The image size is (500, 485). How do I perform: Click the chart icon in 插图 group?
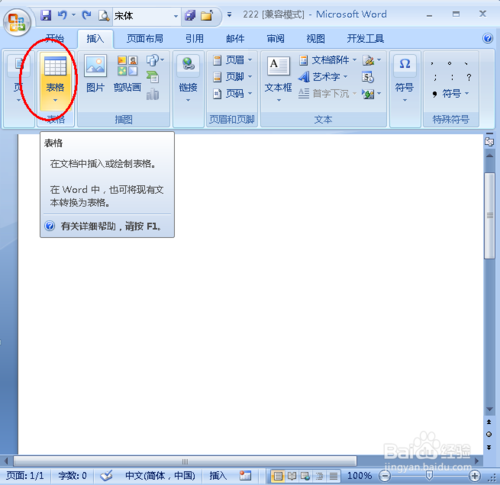tap(153, 94)
